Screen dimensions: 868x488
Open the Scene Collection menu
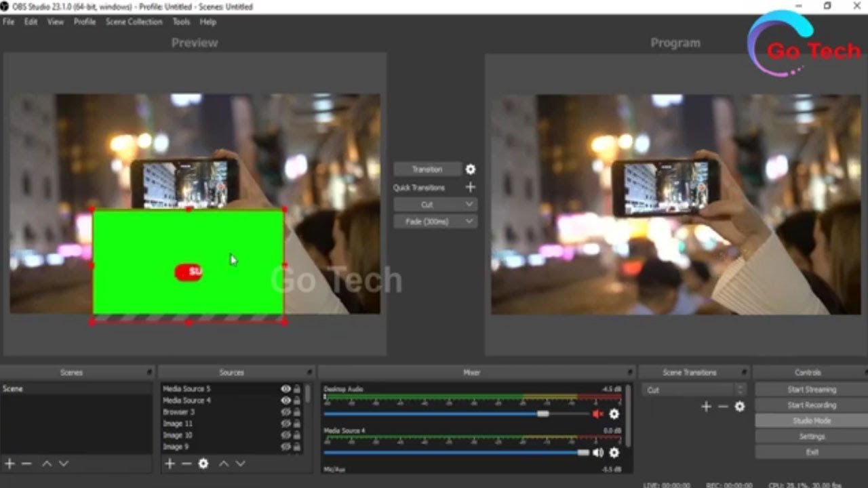coord(134,22)
